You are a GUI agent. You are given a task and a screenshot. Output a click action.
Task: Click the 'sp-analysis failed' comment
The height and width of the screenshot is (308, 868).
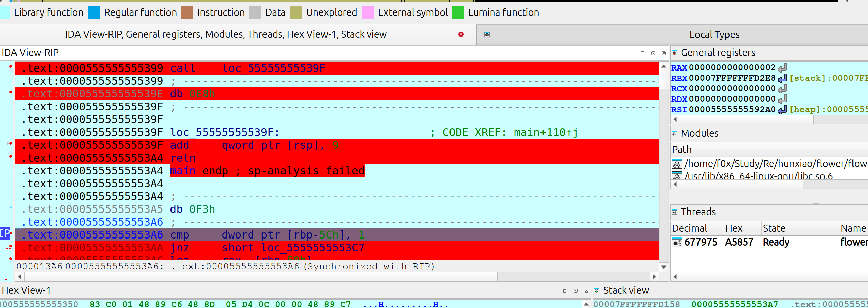(306, 171)
